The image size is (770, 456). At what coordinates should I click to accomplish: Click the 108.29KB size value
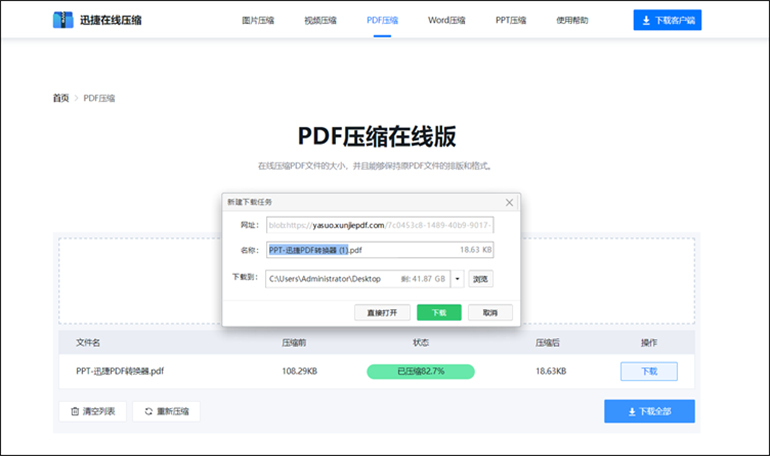click(300, 371)
